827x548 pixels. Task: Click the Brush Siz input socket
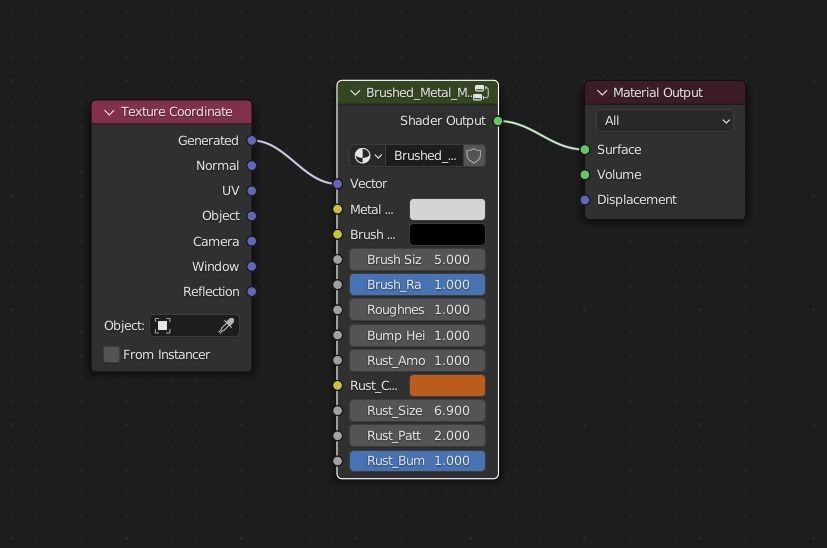click(x=338, y=259)
